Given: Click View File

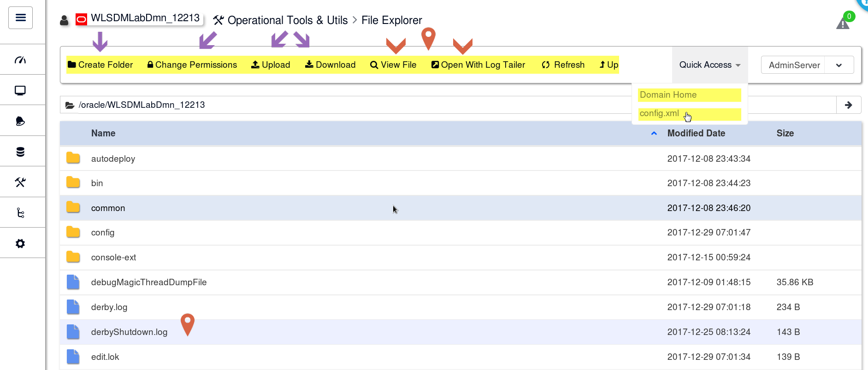Looking at the screenshot, I should pyautogui.click(x=393, y=65).
